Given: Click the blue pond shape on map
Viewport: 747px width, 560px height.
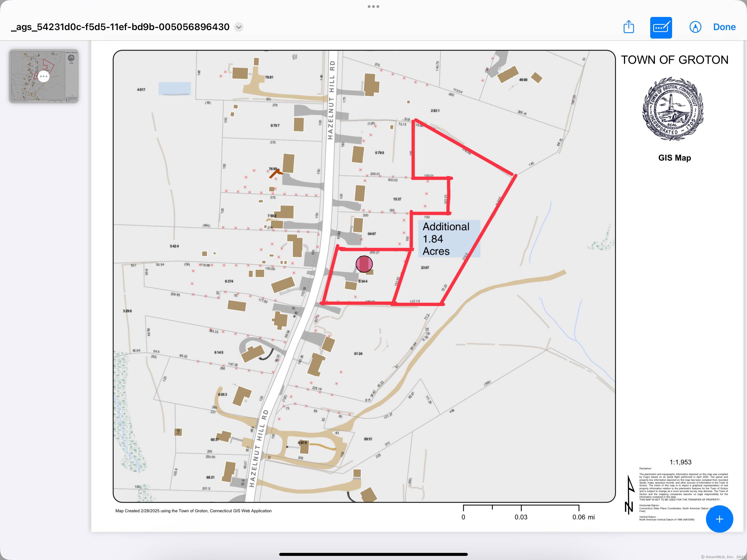Looking at the screenshot, I should coord(175,89).
